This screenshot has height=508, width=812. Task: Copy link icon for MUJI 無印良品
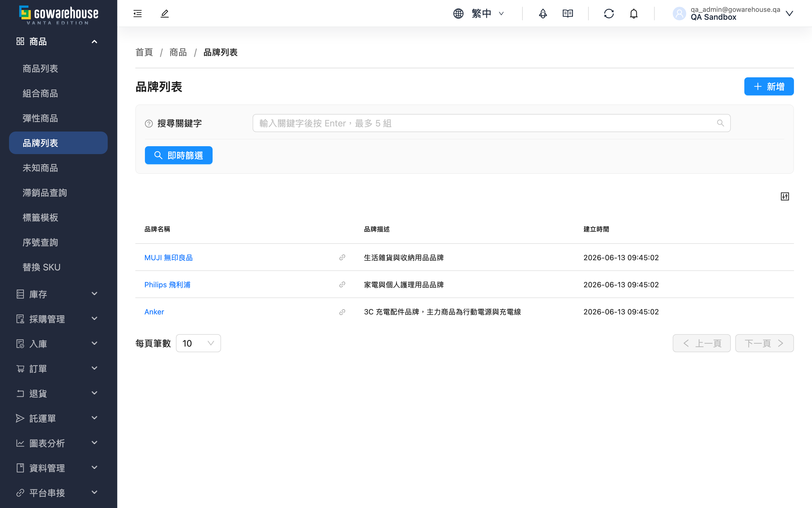pyautogui.click(x=342, y=257)
